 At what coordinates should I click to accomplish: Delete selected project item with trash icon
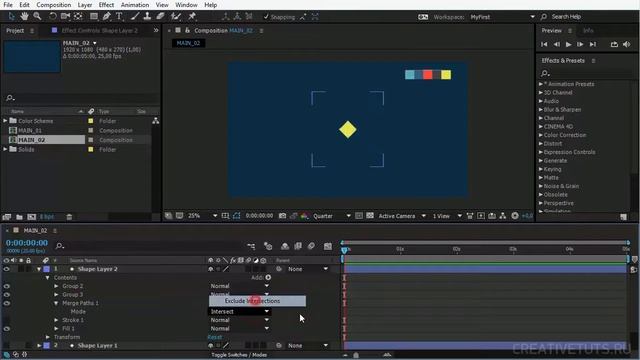69,217
